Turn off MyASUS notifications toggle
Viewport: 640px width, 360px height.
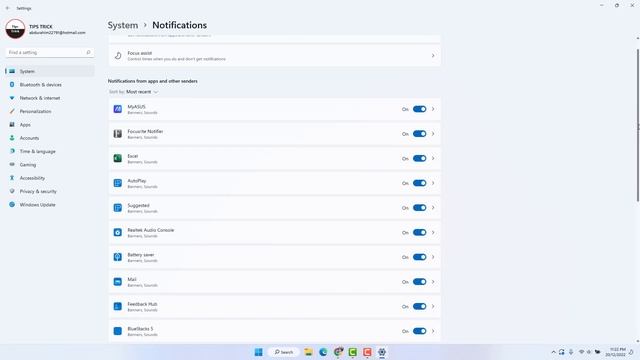coord(419,109)
